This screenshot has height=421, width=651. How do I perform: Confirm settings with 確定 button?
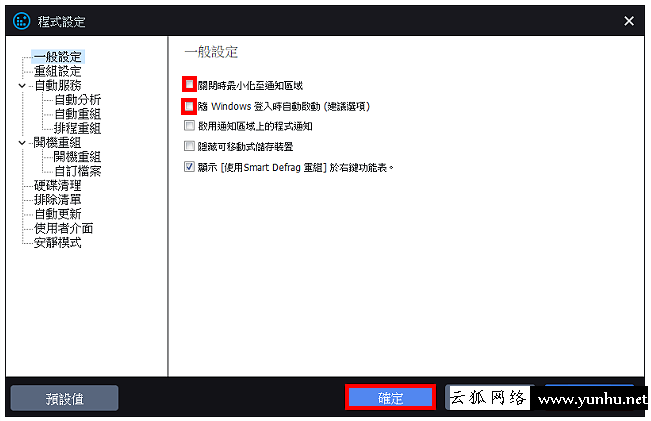tap(390, 398)
